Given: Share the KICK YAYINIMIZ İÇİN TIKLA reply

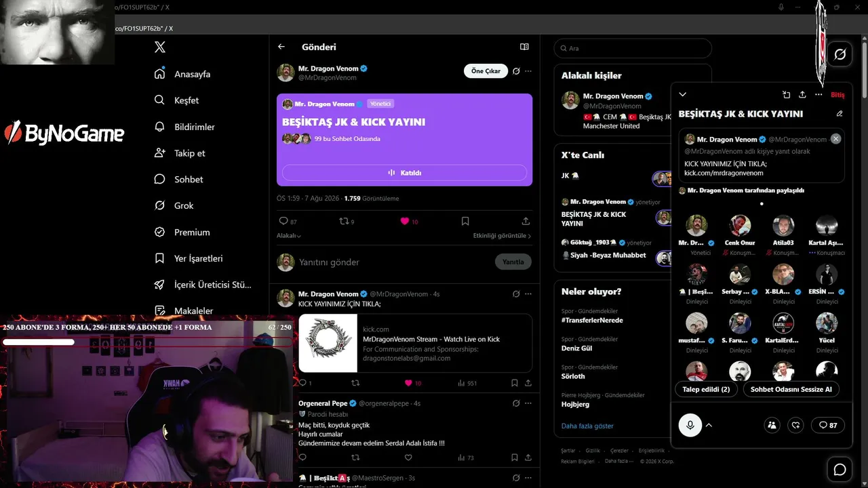Looking at the screenshot, I should pos(528,383).
